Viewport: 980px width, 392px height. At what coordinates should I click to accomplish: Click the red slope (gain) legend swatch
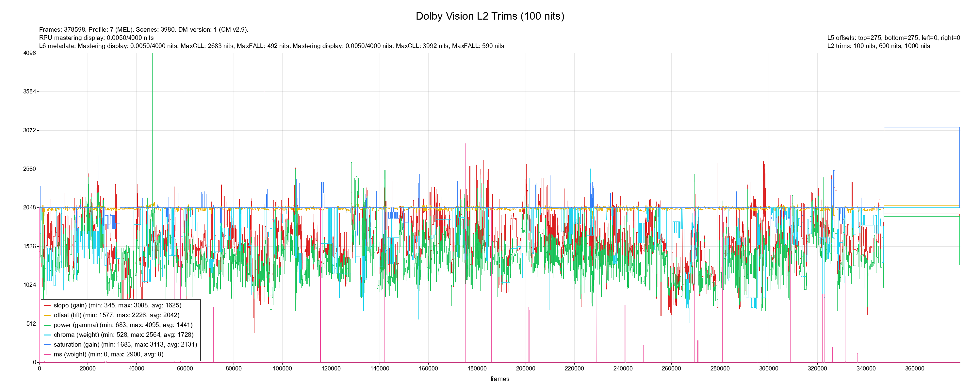point(47,306)
